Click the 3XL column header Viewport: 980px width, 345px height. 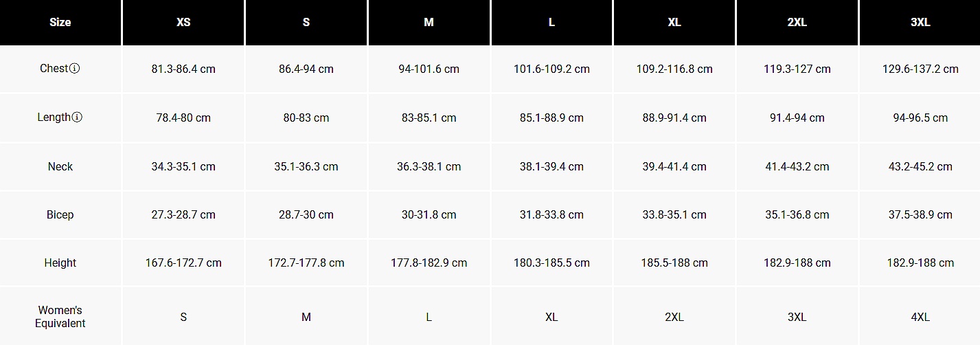coord(920,22)
